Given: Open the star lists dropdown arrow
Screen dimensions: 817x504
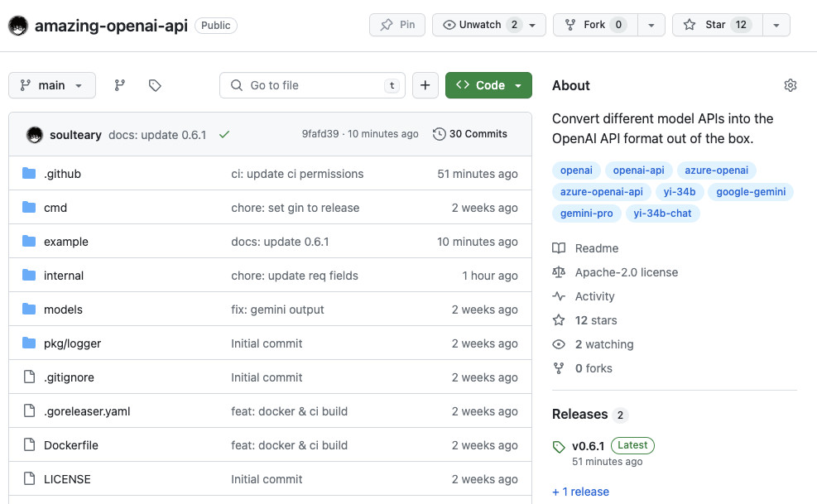Looking at the screenshot, I should 776,25.
